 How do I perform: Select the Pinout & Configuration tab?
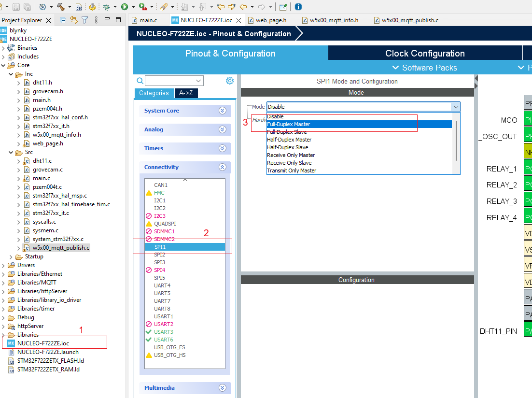point(230,53)
